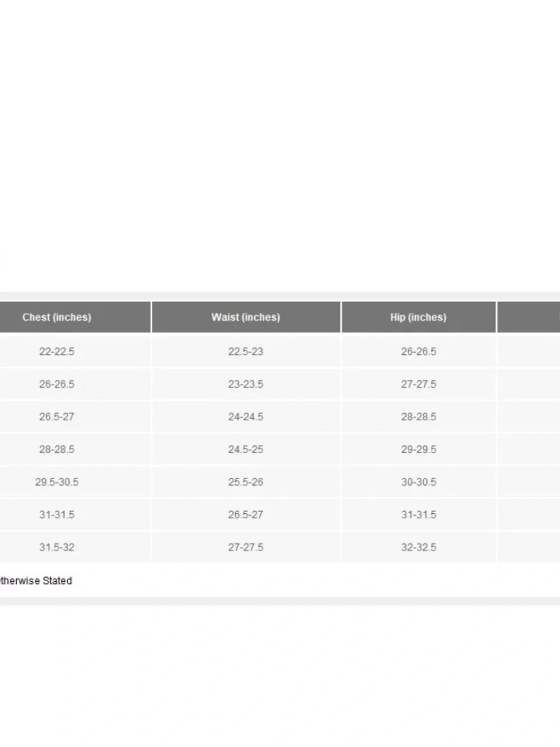Image resolution: width=560 pixels, height=747 pixels.
Task: Select waist value 24.5-25
Action: tap(246, 449)
